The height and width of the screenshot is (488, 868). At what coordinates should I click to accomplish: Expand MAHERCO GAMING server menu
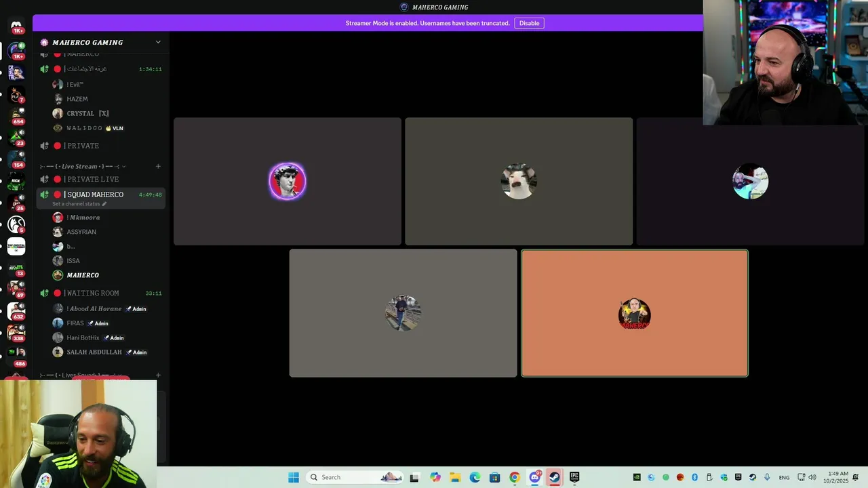pos(158,42)
